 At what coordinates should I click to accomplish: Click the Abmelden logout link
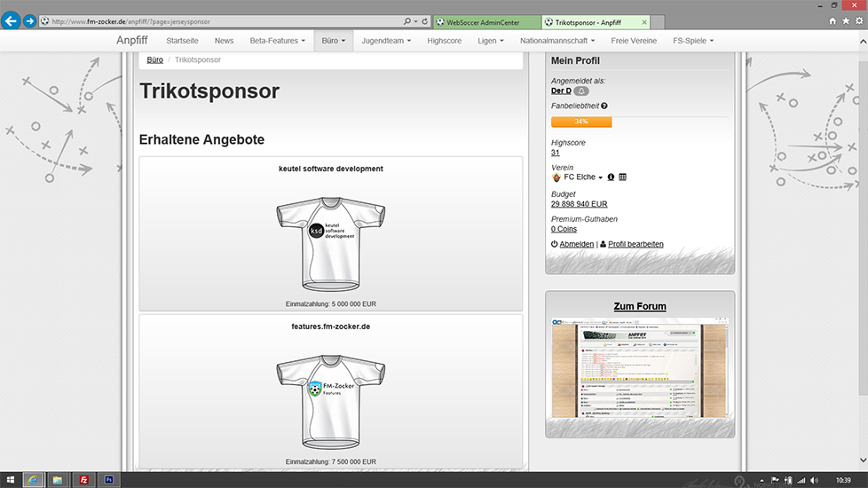576,244
